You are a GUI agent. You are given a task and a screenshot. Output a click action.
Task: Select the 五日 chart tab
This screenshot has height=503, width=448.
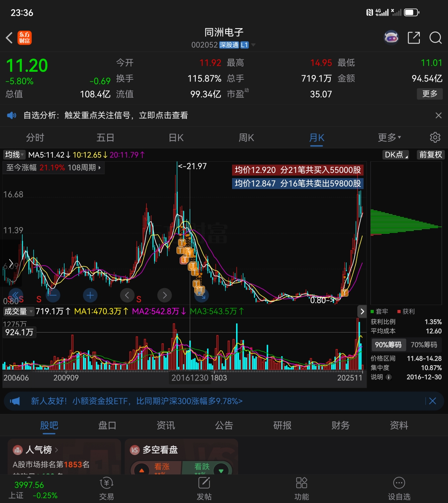106,138
